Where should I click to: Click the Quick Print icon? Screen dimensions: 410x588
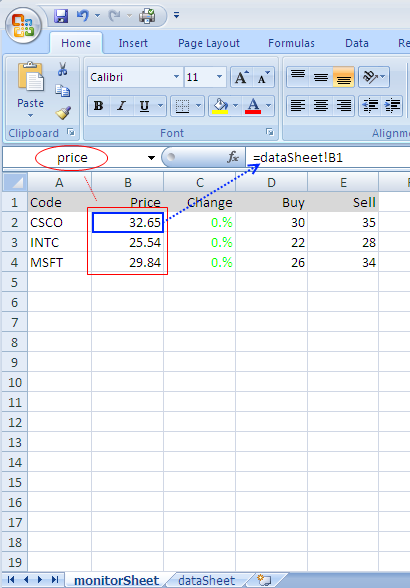coord(147,16)
